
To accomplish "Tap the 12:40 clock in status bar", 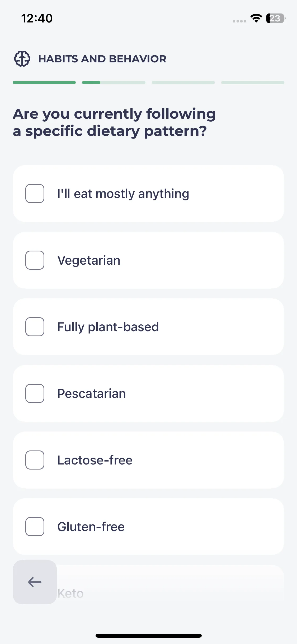I will [37, 19].
